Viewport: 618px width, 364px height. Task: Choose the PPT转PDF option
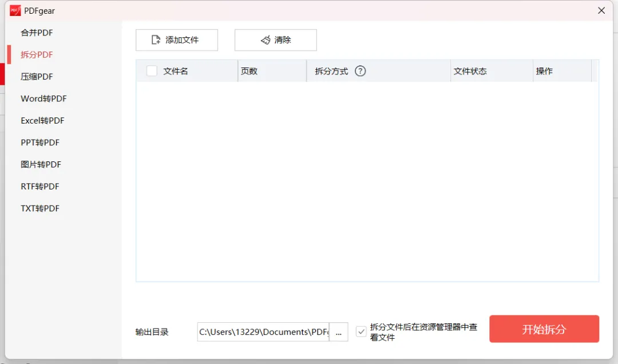point(40,143)
